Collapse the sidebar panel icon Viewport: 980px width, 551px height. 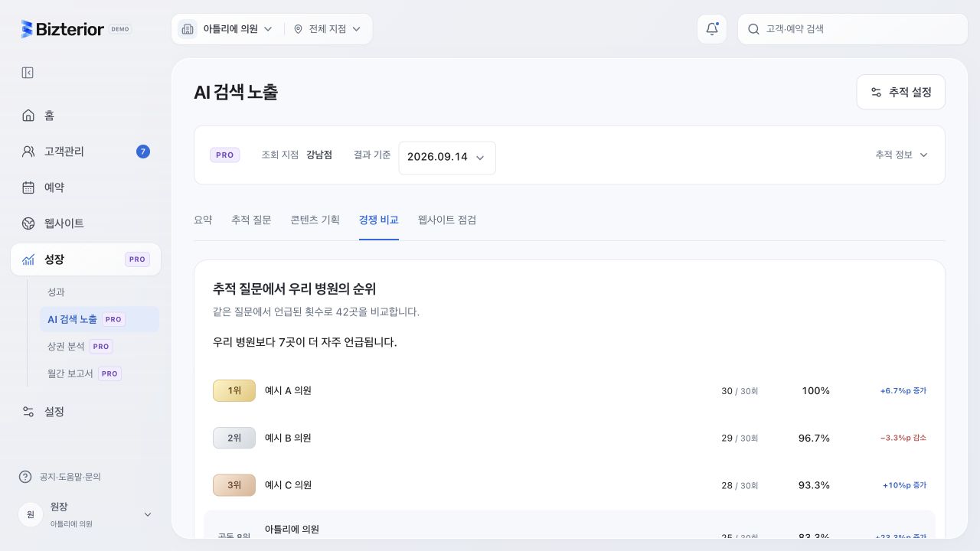pos(28,73)
